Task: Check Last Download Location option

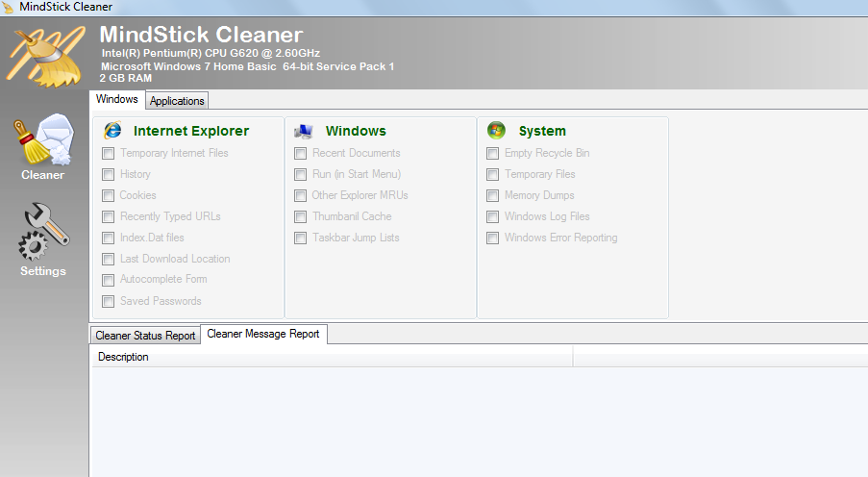Action: tap(108, 259)
